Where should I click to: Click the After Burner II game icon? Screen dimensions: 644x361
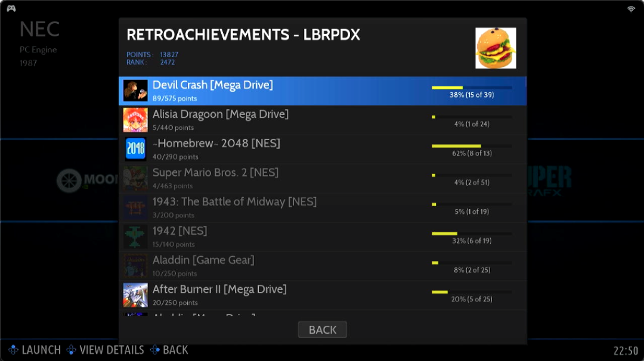(135, 294)
